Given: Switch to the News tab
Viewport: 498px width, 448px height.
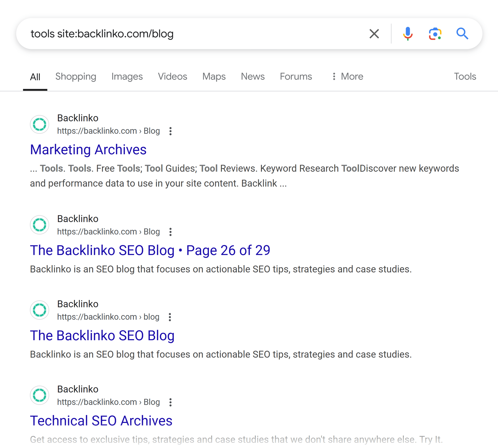Looking at the screenshot, I should [x=253, y=77].
